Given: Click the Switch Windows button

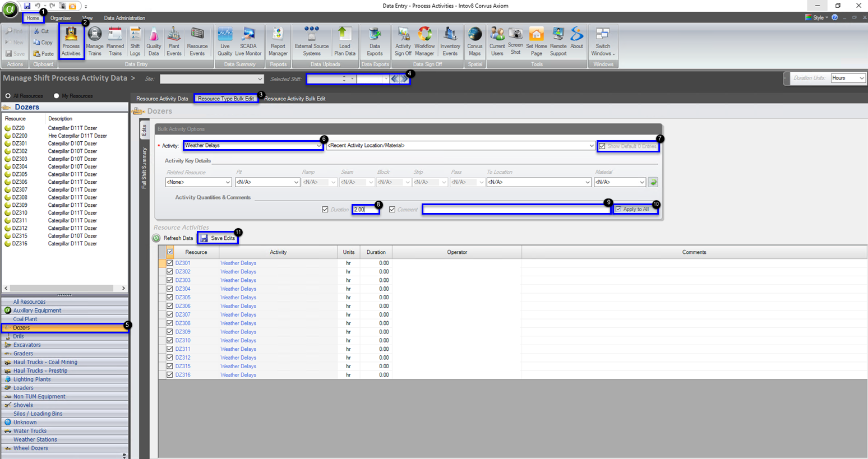Looking at the screenshot, I should click(603, 41).
